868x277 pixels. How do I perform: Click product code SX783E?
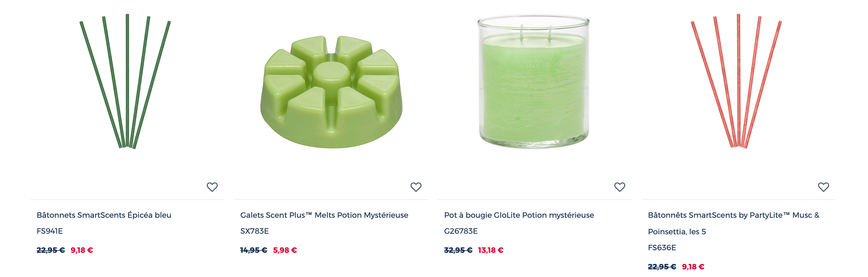[254, 231]
